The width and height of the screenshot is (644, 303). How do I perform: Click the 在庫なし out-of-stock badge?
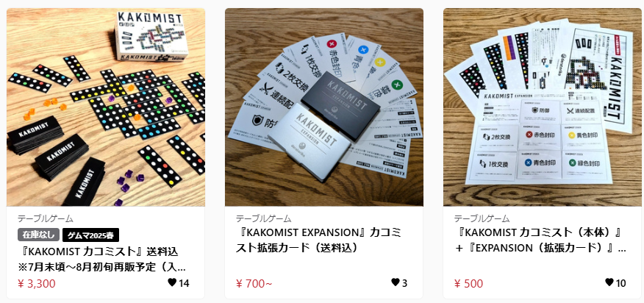[x=39, y=235]
